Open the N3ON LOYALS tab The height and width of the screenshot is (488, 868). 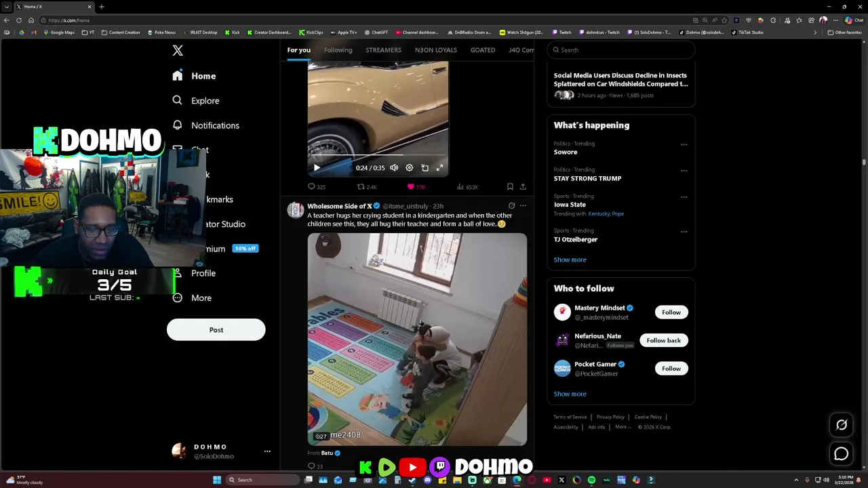click(x=435, y=50)
